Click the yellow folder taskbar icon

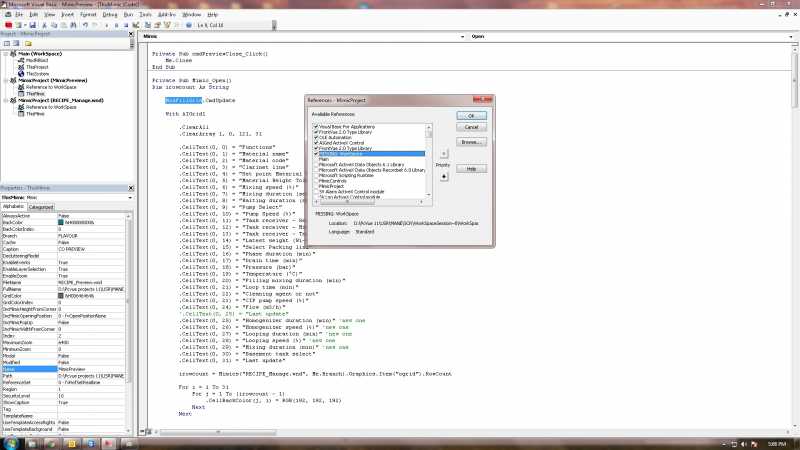(71, 443)
